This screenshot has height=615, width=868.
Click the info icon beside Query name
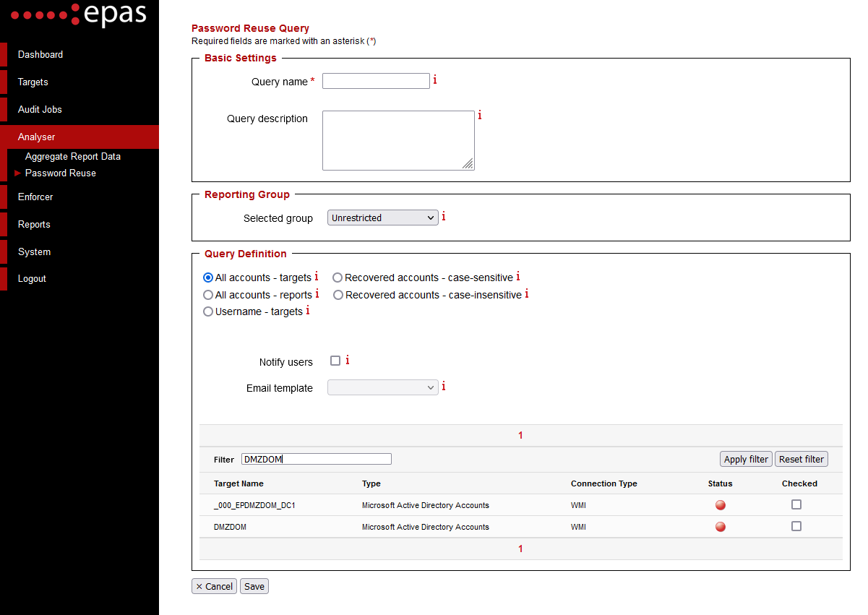click(435, 80)
